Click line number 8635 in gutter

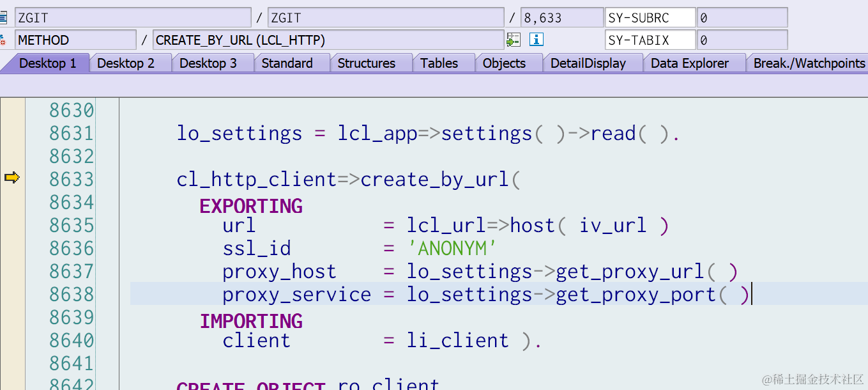72,226
